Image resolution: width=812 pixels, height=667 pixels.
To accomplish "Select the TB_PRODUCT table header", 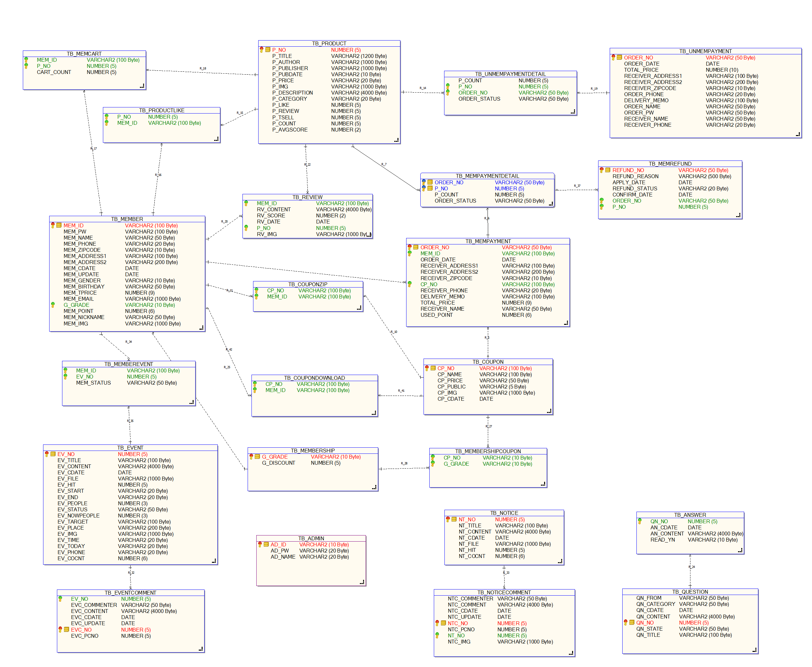I will click(329, 43).
